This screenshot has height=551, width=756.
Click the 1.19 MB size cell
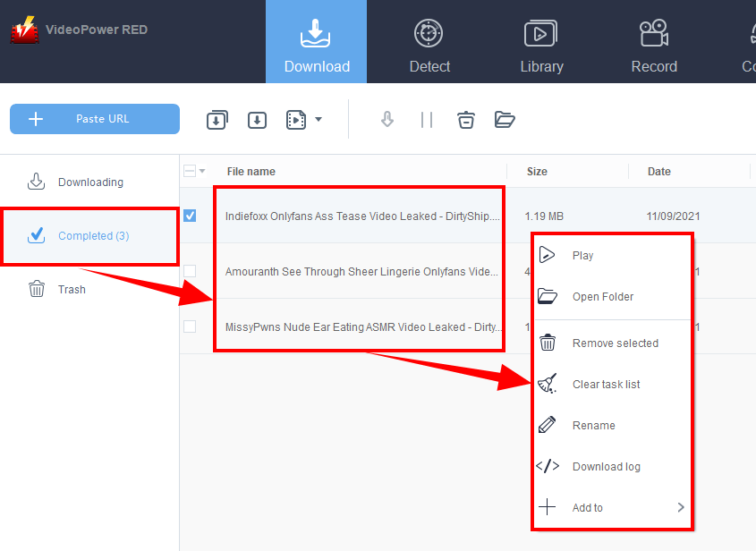(544, 216)
